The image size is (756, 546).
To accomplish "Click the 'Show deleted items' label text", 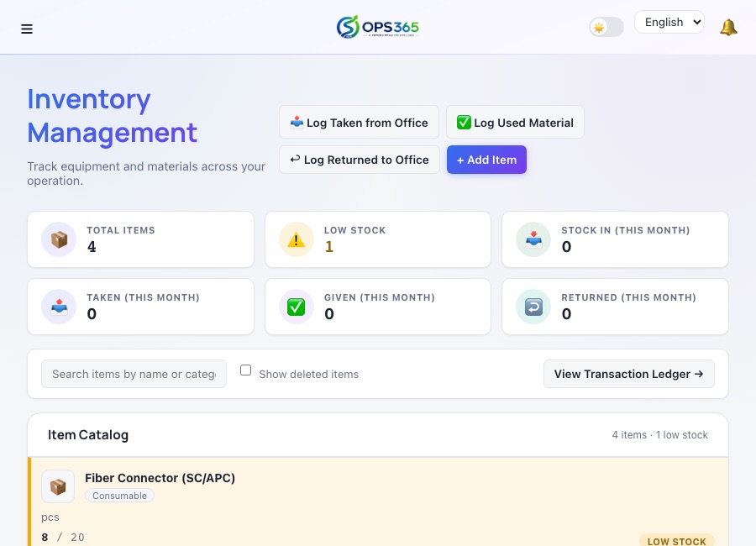I will pyautogui.click(x=308, y=375).
